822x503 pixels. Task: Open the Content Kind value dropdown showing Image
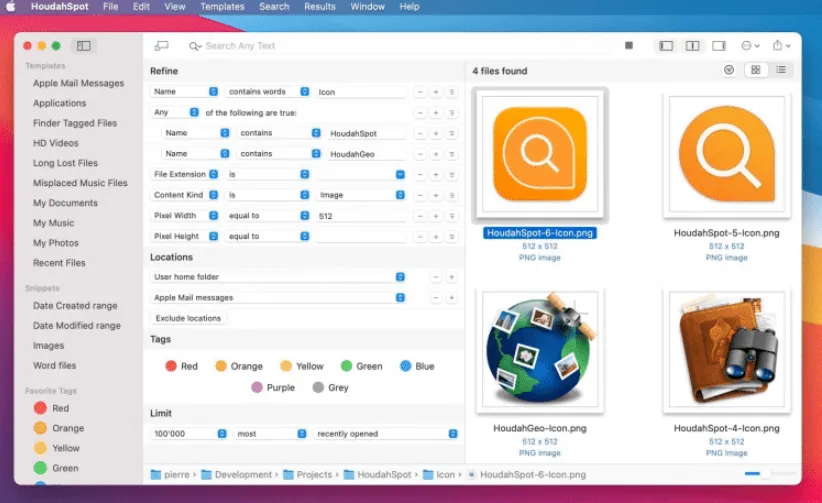coord(361,195)
